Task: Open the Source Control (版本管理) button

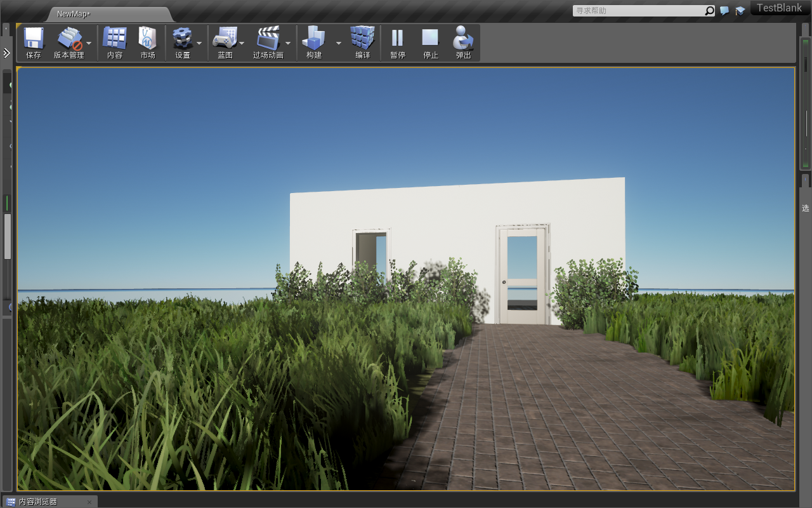Action: [x=69, y=39]
